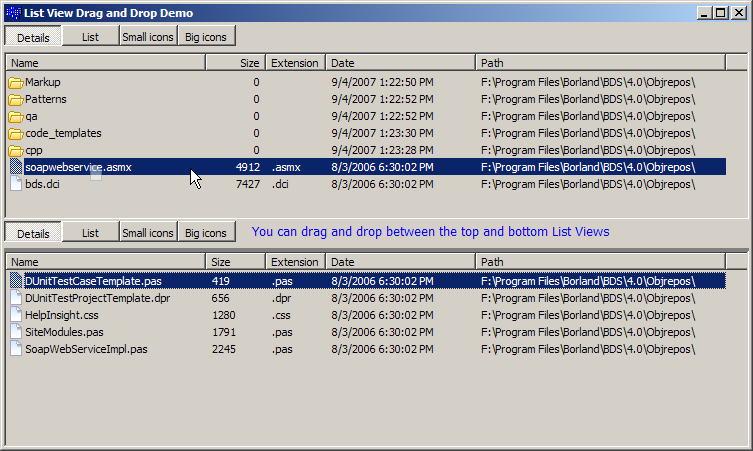Image resolution: width=753 pixels, height=451 pixels.
Task: Toggle Big icons view in bottom pane
Action: click(206, 233)
